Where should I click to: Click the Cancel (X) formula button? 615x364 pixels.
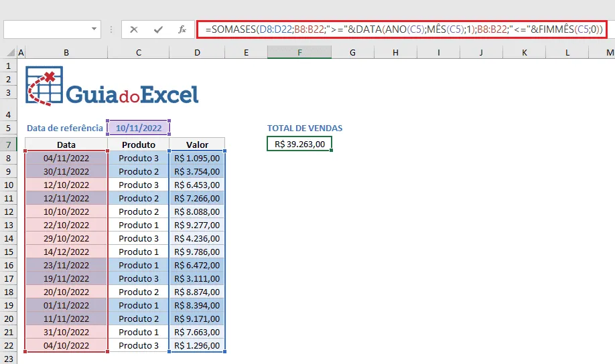pyautogui.click(x=134, y=29)
